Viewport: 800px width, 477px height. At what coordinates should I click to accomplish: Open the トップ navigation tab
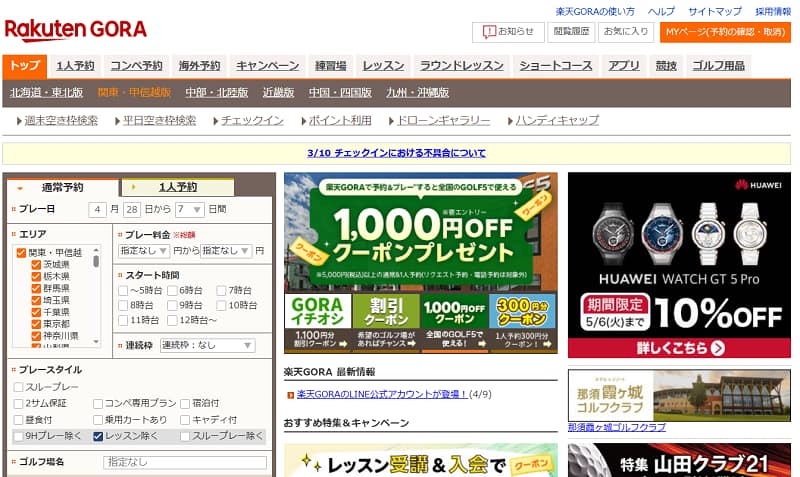tap(24, 66)
